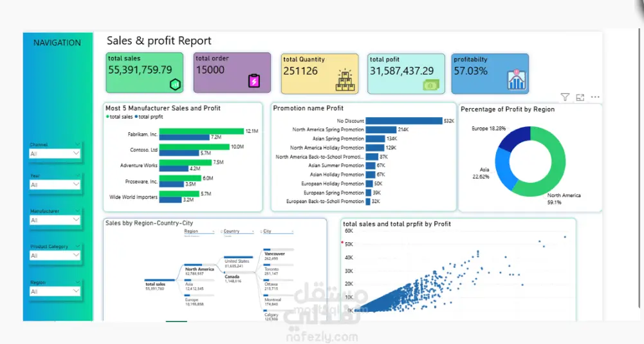This screenshot has height=344, width=644.
Task: Expand the Manufacturer slicer dropdown
Action: pos(55,220)
